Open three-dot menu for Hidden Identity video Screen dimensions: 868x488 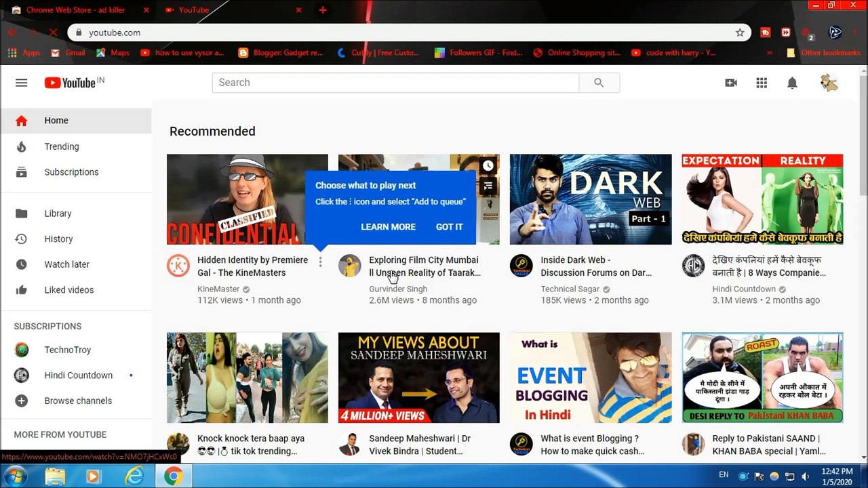[x=320, y=262]
